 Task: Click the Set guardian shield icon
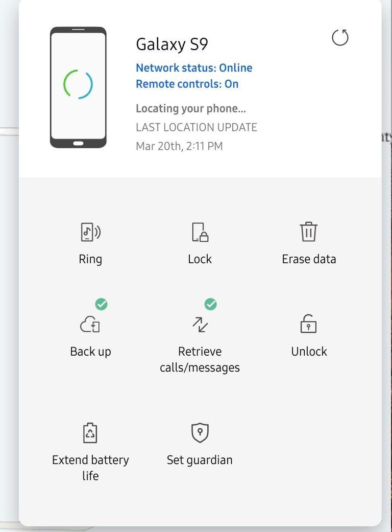click(200, 432)
